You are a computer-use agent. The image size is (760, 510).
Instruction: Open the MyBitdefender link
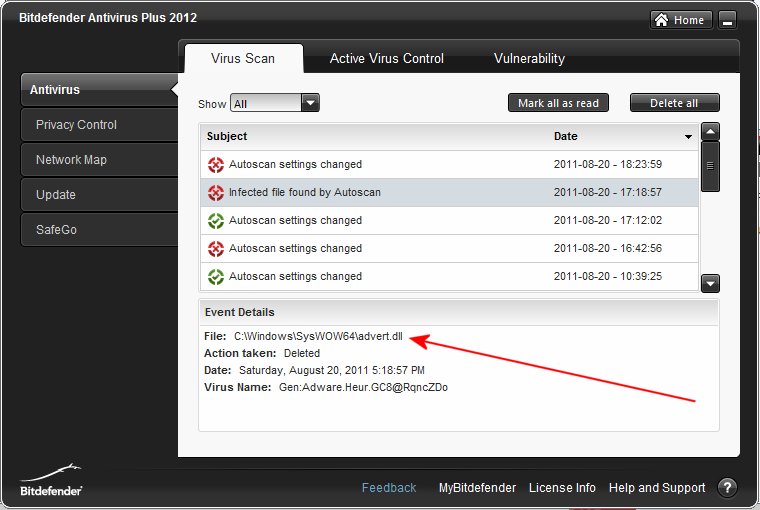tap(477, 488)
